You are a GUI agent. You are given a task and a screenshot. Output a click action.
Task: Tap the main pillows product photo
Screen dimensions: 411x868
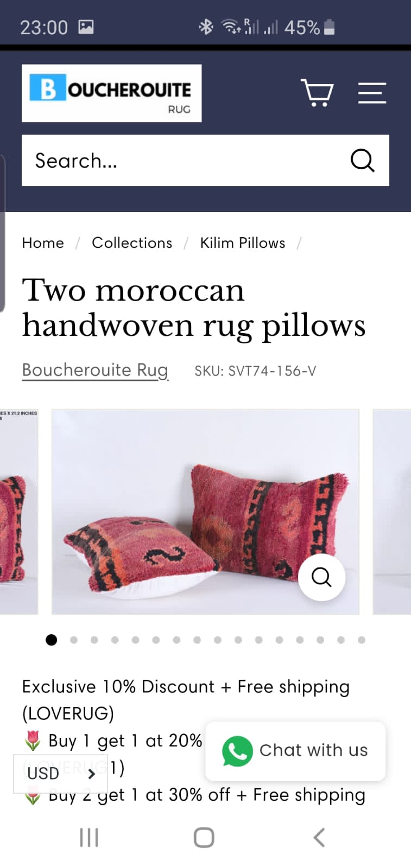coord(205,512)
